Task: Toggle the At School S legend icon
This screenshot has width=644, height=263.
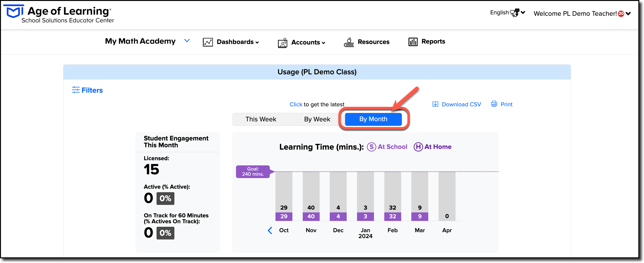Action: point(371,147)
